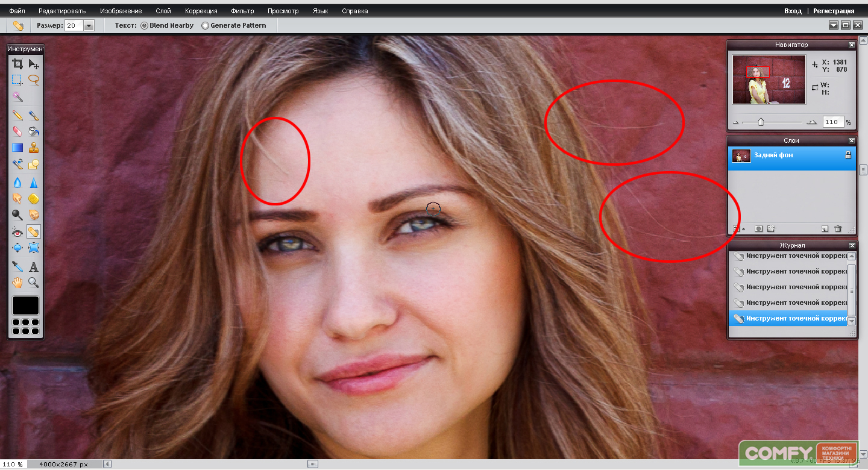
Task: Open the Язык menu
Action: pos(321,11)
